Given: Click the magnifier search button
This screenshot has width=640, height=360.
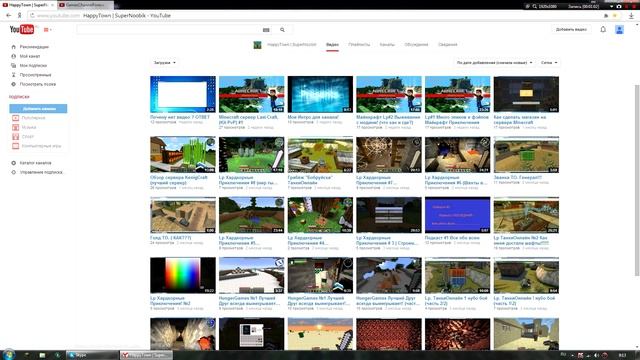Looking at the screenshot, I should (282, 30).
